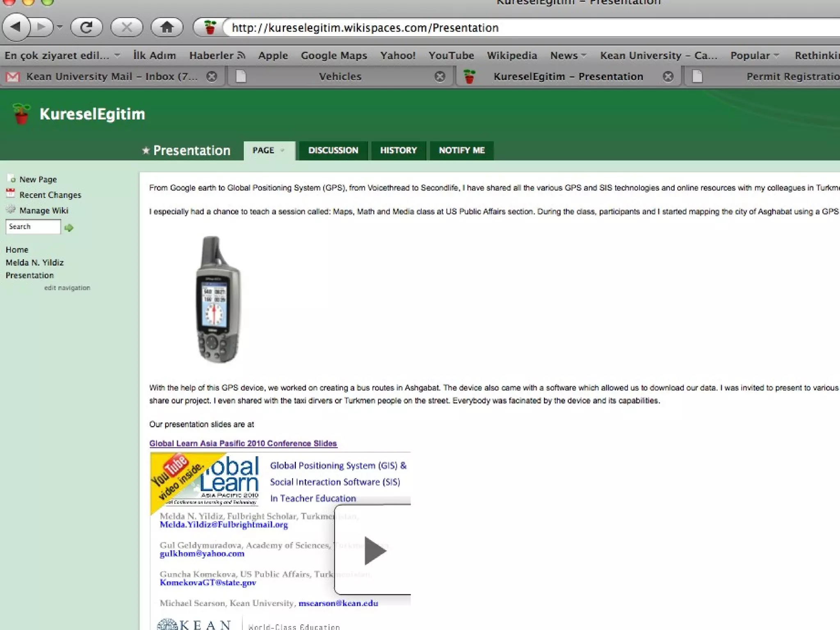Viewport: 840px width, 630px height.
Task: Open the HISTORY tab
Action: (x=398, y=151)
